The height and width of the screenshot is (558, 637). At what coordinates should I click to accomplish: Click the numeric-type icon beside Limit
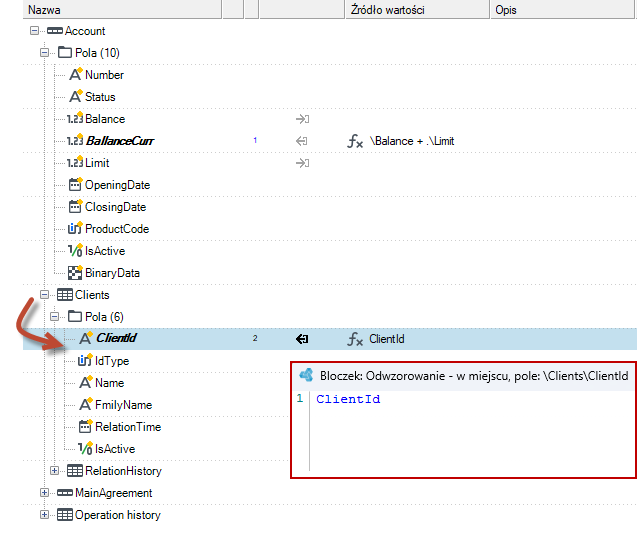click(75, 162)
